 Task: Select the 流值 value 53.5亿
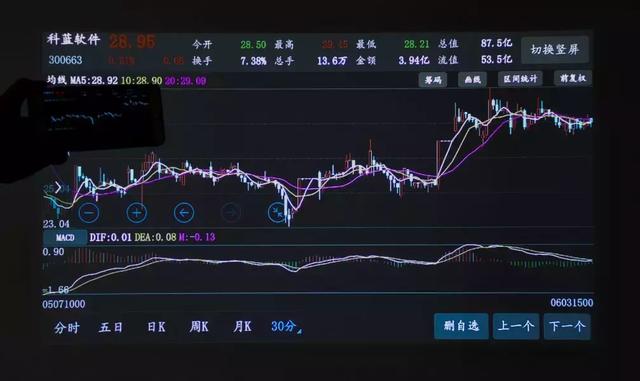tap(496, 59)
